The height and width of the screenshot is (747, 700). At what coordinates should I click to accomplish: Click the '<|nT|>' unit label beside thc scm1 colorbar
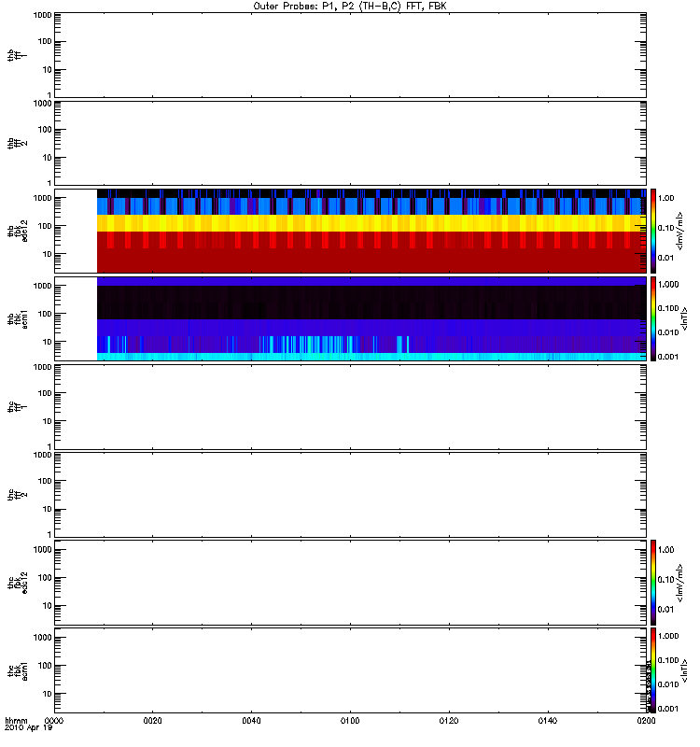[685, 670]
